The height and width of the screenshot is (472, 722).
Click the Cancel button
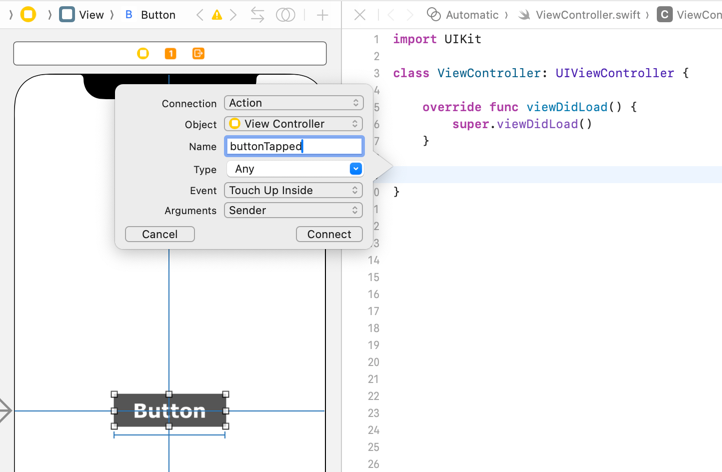(x=160, y=234)
